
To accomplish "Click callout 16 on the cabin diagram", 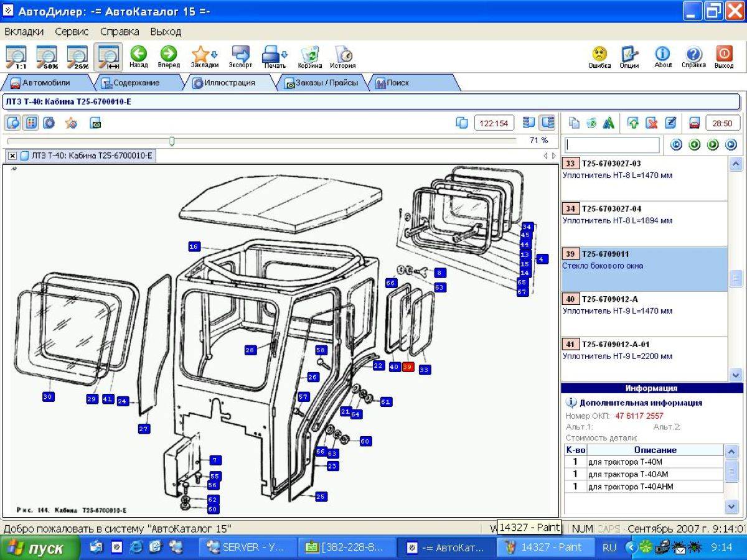I will pyautogui.click(x=194, y=247).
